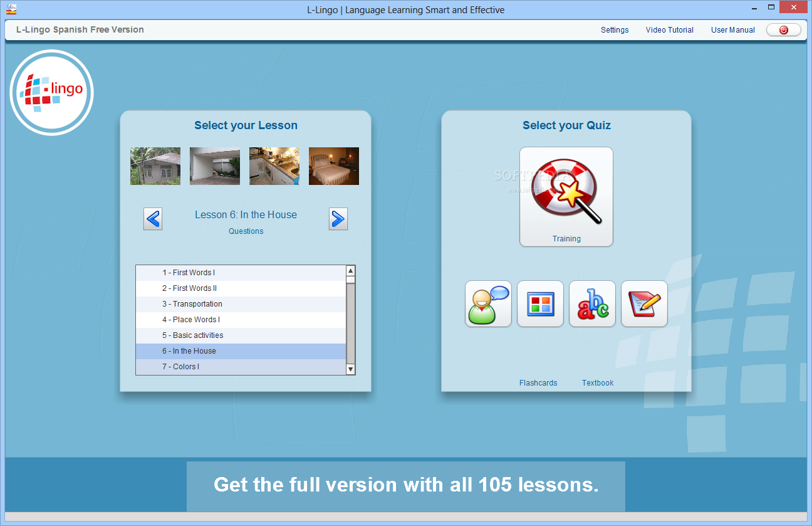Start the Training quiz
Screen dimensions: 812x526
(x=566, y=197)
